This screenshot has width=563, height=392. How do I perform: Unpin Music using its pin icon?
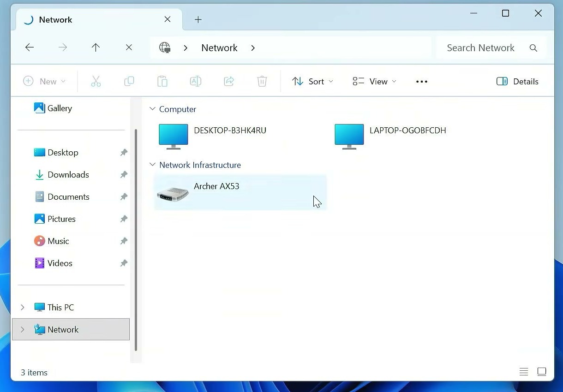pos(124,241)
